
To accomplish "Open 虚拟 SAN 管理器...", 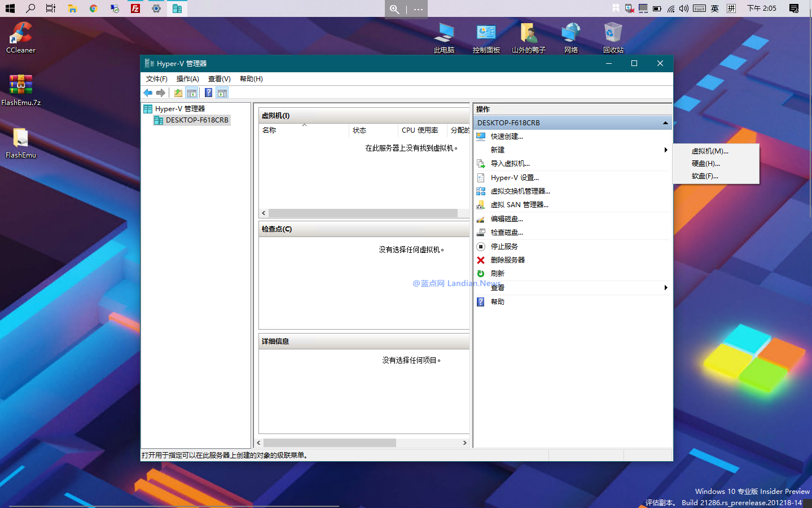I will tap(519, 205).
